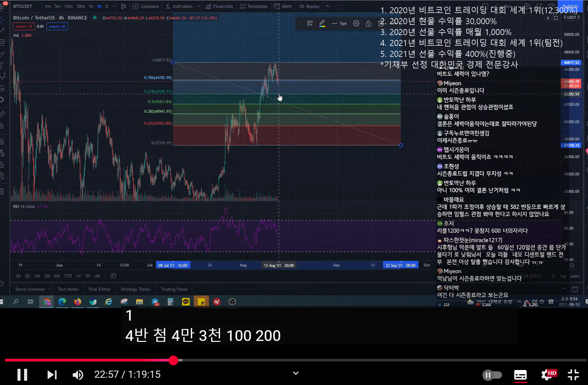Open the drawing templates grid icon
Screen dimensions: 588x385
coord(310,23)
